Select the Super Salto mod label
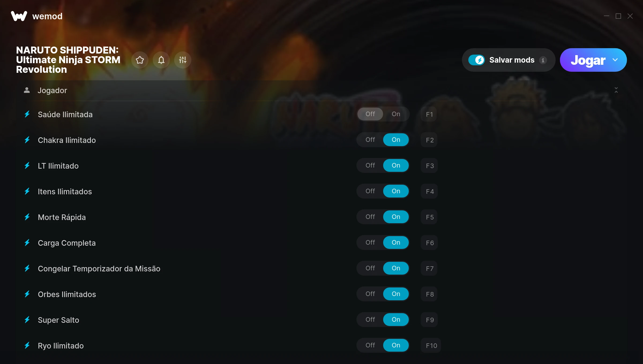The image size is (643, 364). pos(58,320)
